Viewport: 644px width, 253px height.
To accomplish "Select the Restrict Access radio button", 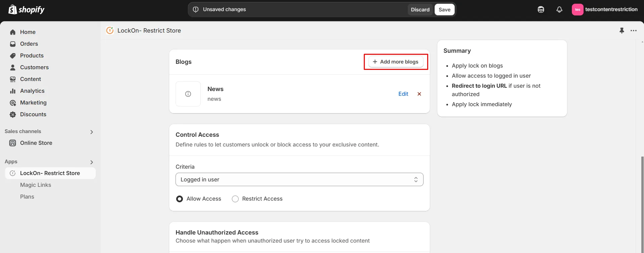I will (x=235, y=199).
